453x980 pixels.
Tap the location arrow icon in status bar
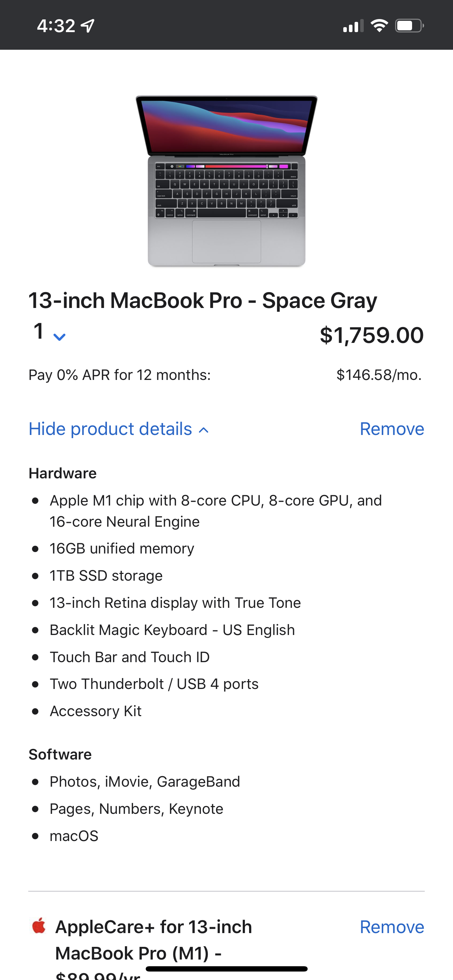pyautogui.click(x=88, y=26)
